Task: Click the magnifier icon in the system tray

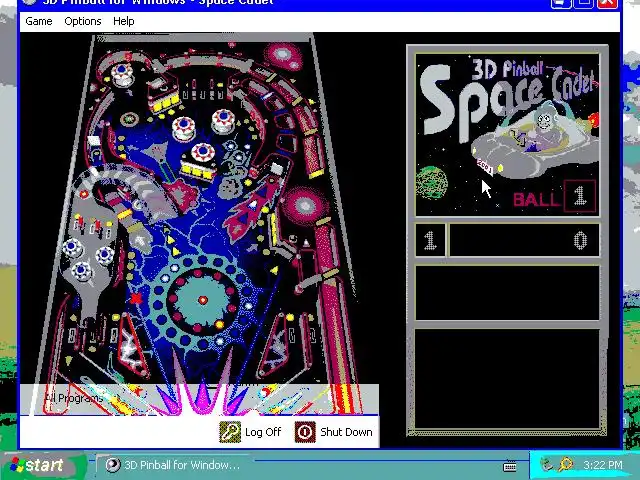Action: coord(566,464)
